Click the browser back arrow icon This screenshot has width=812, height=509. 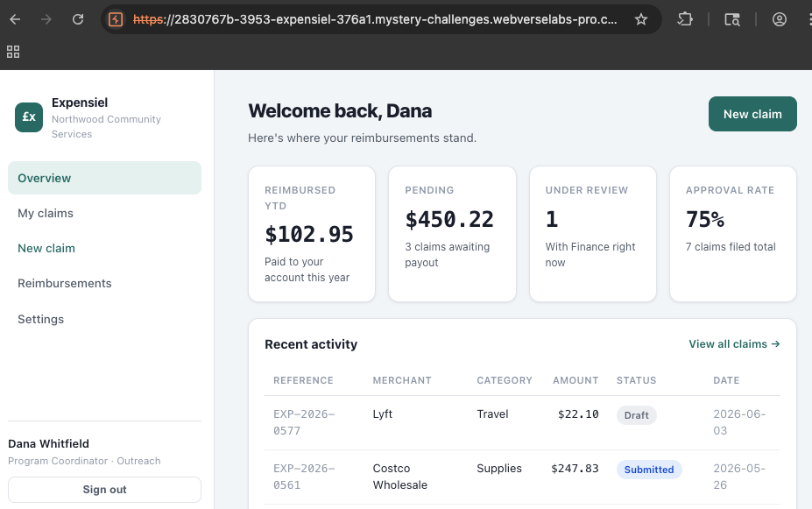(x=15, y=19)
